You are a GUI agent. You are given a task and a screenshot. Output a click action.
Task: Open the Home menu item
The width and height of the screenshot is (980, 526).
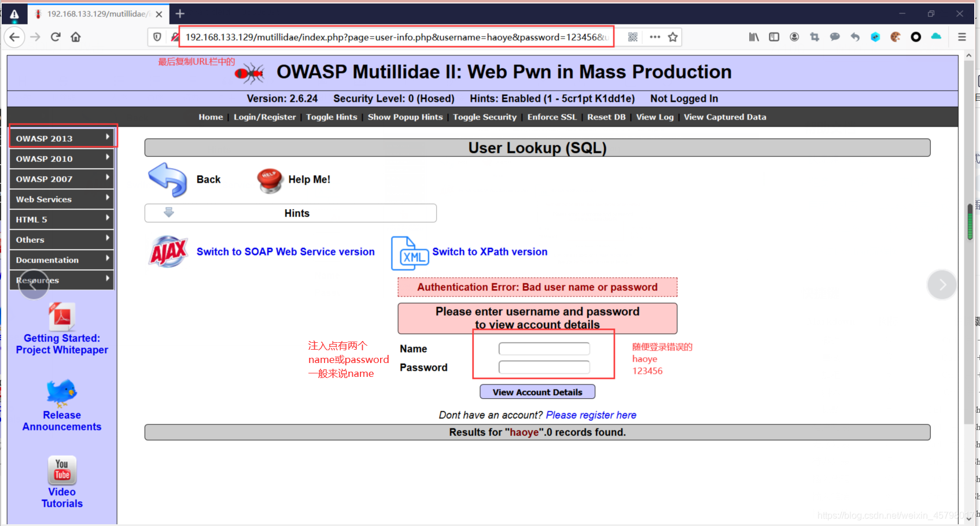coord(211,117)
